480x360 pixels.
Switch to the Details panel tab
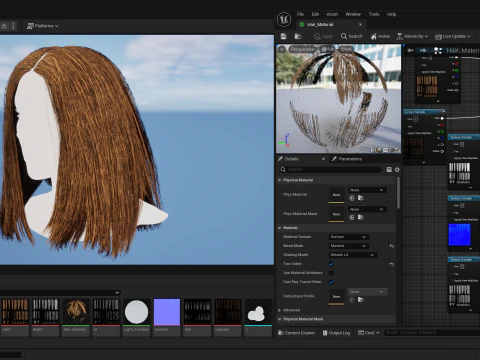coord(291,159)
